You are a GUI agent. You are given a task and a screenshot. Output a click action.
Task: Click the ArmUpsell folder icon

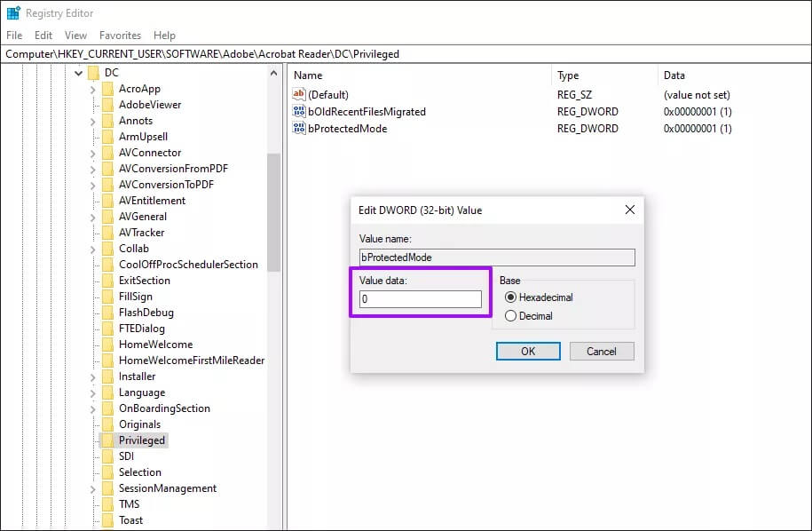(x=107, y=137)
